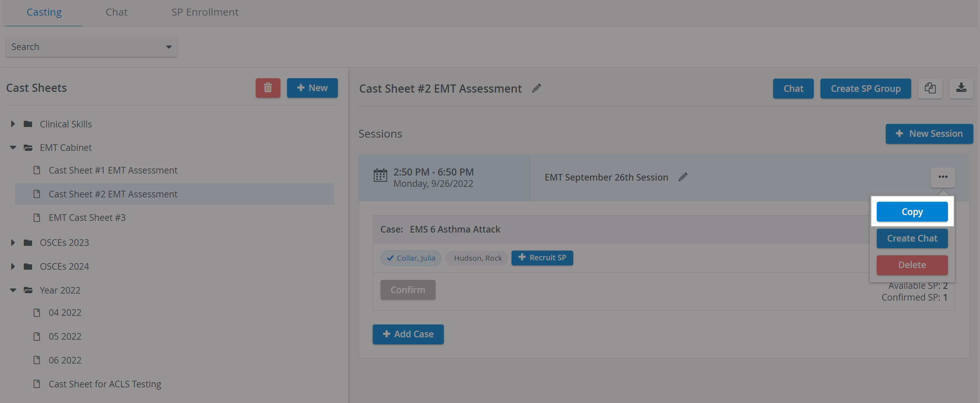Edit session name with pencil icon
The width and height of the screenshot is (980, 403).
(x=683, y=177)
